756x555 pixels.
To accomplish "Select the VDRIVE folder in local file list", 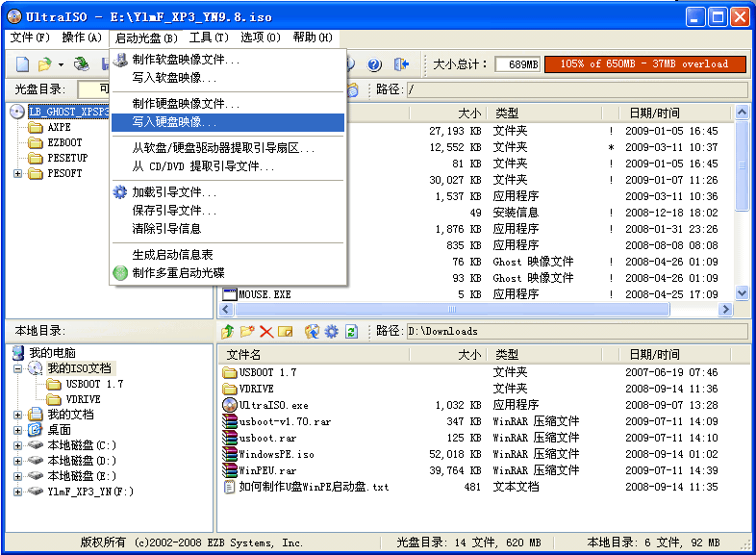I will click(x=248, y=389).
